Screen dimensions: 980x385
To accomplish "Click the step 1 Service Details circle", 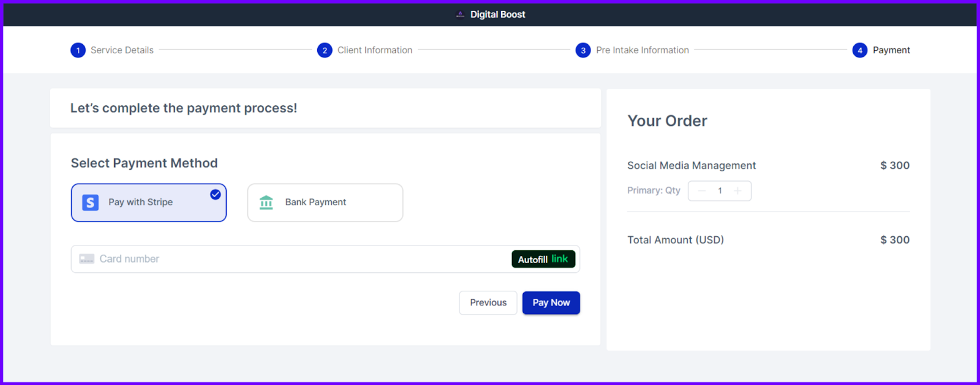I will click(x=78, y=50).
